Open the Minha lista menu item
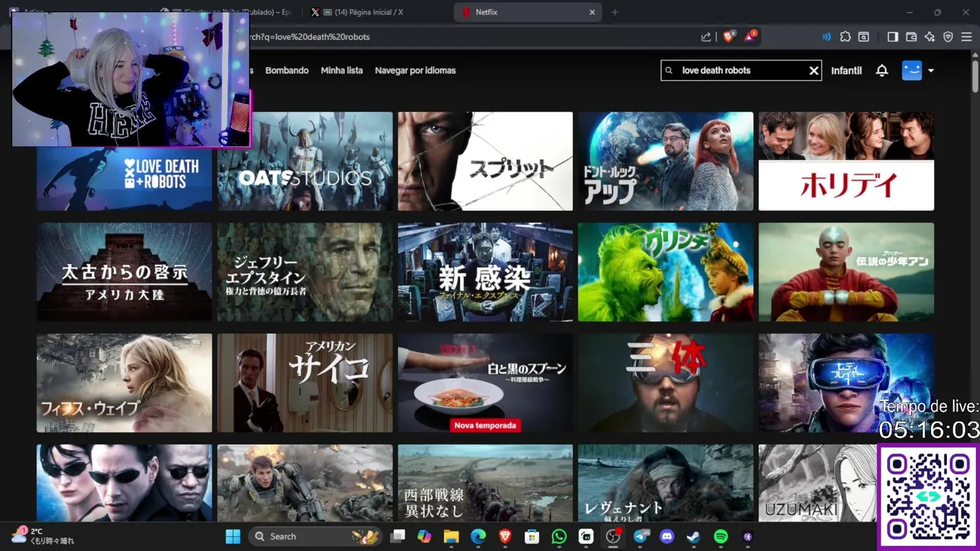 tap(341, 70)
